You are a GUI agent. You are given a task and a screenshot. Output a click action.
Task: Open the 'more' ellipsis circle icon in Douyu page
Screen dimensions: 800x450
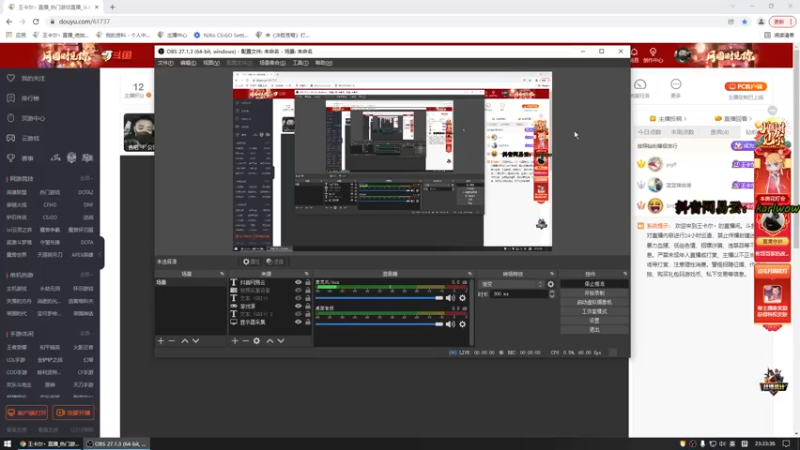point(676,84)
